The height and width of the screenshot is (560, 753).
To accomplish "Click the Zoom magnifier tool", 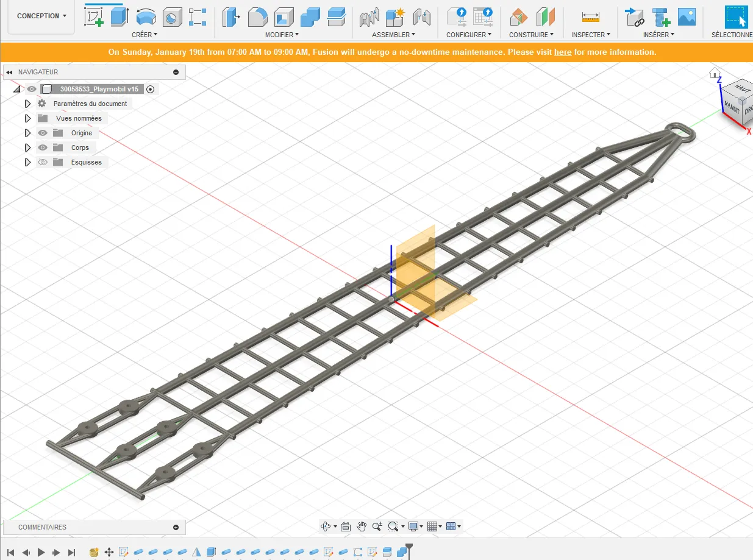I will tap(377, 526).
